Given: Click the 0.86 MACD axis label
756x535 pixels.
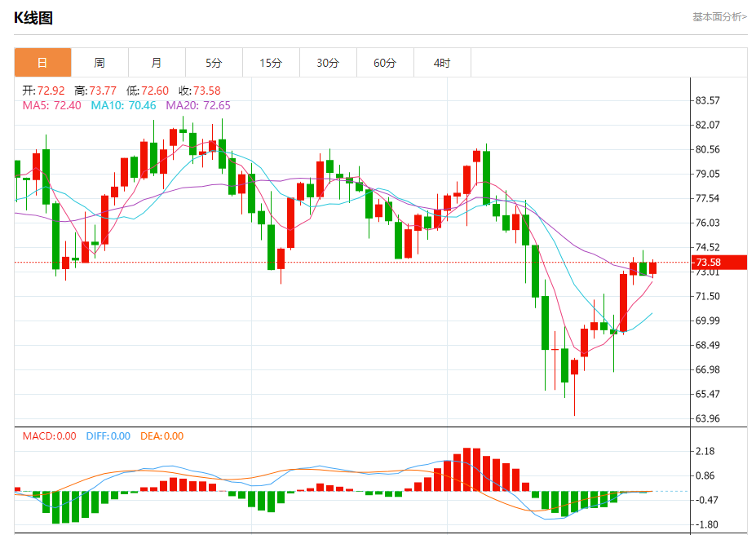Looking at the screenshot, I should (x=705, y=475).
